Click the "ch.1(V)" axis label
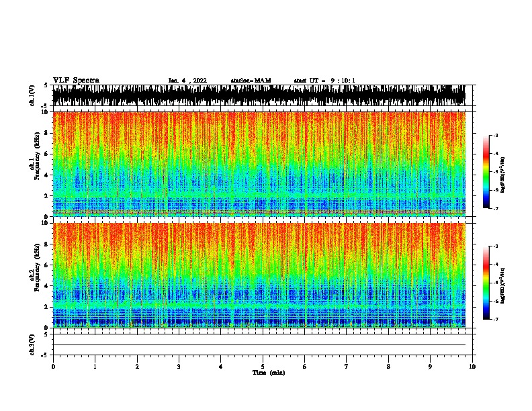 pyautogui.click(x=32, y=95)
